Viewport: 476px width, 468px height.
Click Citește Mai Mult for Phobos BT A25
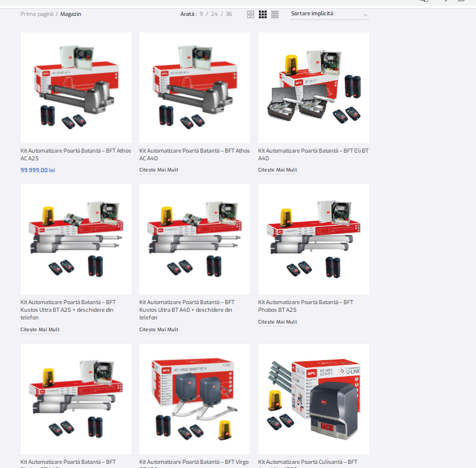pos(277,322)
